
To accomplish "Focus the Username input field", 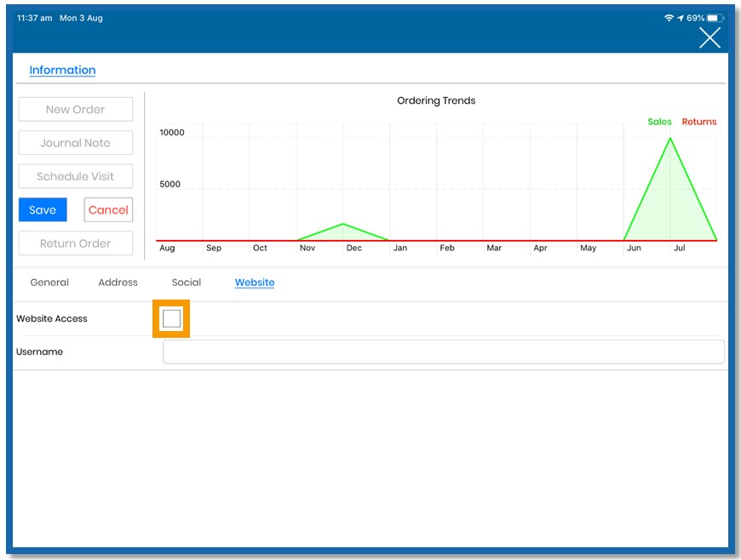I will pyautogui.click(x=443, y=351).
